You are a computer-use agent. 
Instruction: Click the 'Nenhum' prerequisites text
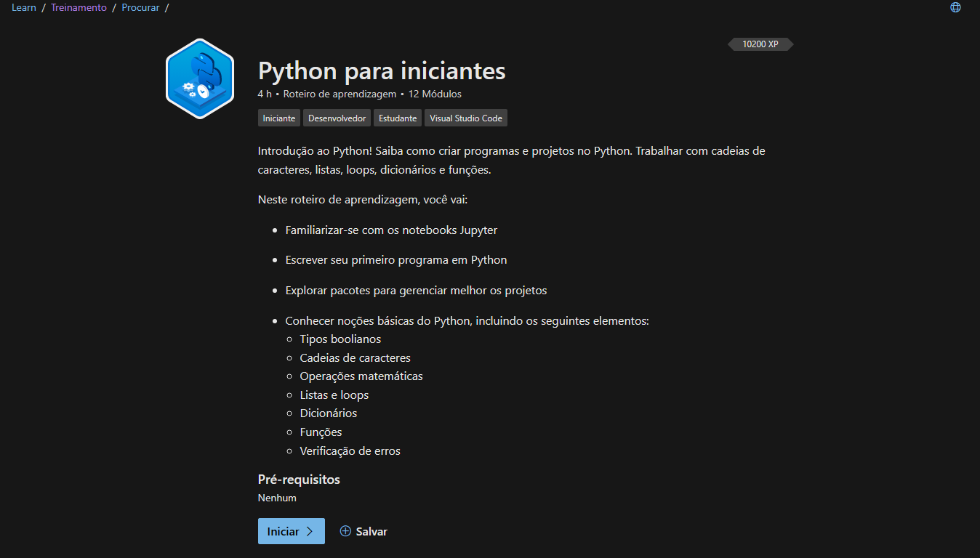pyautogui.click(x=277, y=498)
